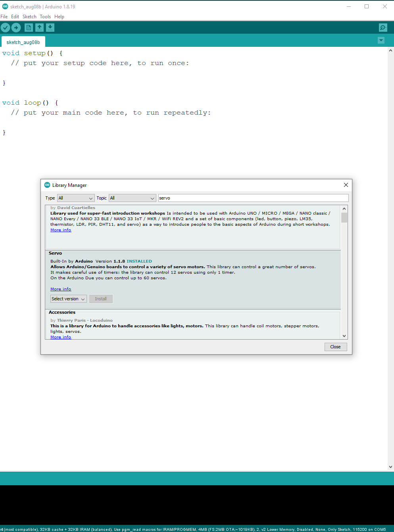Image resolution: width=394 pixels, height=532 pixels.
Task: Click the void loop() line in editor
Action: pyautogui.click(x=31, y=103)
